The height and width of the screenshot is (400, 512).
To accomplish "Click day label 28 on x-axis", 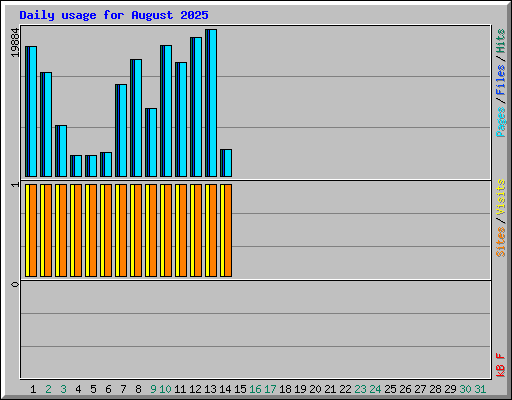I will coord(435,389).
